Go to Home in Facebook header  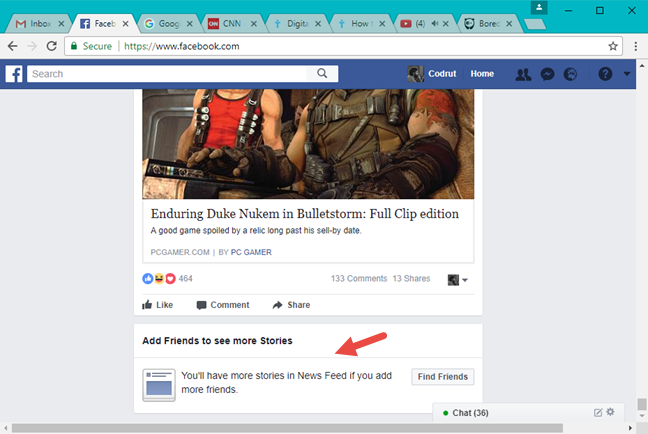pyautogui.click(x=482, y=74)
